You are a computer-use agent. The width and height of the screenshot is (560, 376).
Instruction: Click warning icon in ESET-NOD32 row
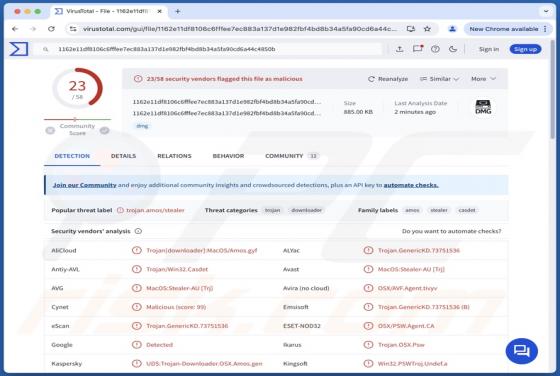pos(368,326)
